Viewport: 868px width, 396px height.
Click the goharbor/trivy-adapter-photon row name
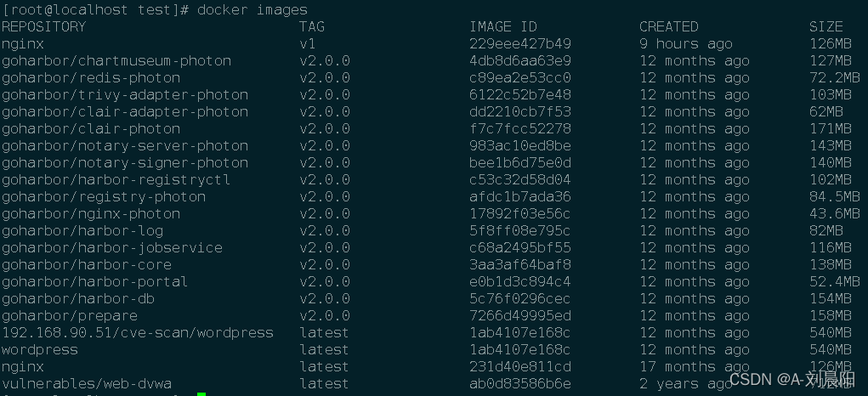point(125,95)
